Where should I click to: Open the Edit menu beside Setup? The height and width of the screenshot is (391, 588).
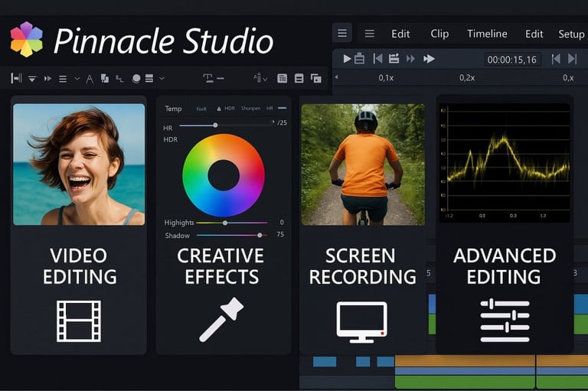534,34
